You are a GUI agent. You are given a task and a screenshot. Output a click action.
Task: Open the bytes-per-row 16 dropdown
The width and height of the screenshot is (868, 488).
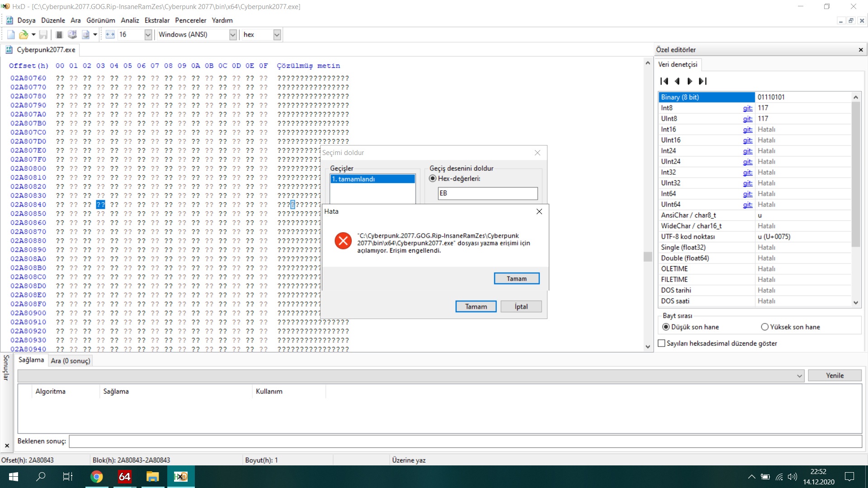pos(148,35)
